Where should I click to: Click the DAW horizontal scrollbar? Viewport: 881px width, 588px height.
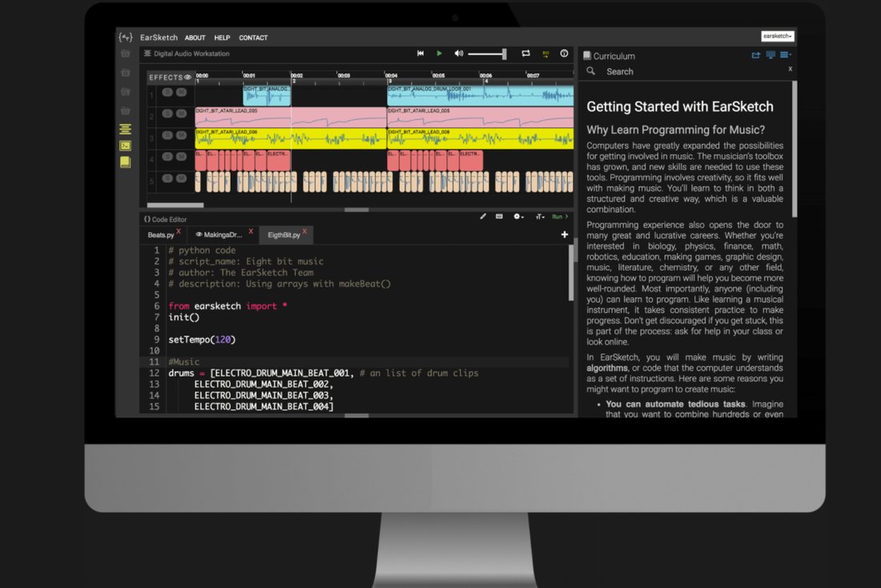175,205
